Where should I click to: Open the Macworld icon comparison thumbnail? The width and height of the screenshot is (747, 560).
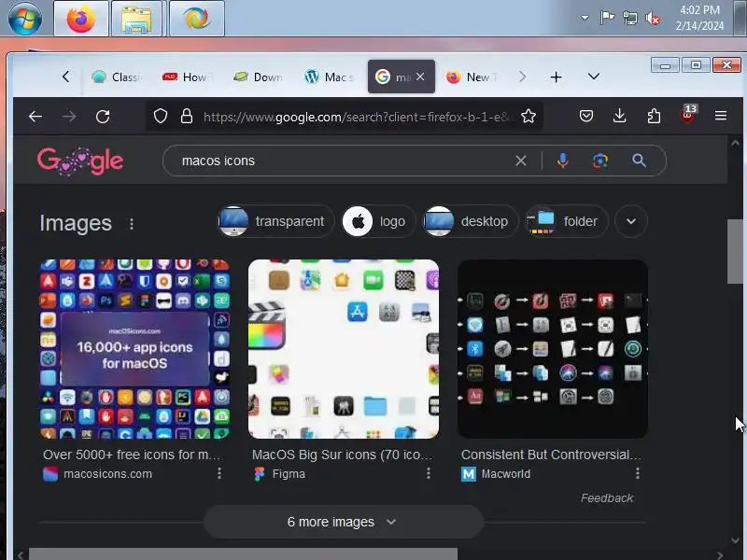point(553,348)
